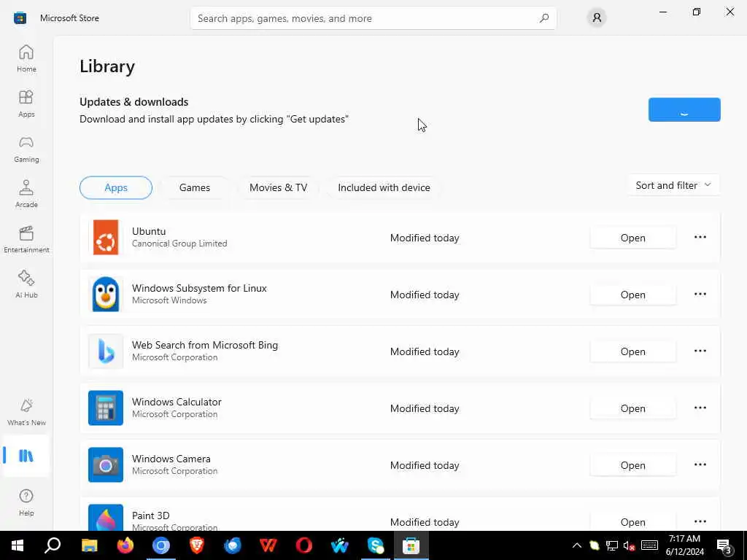The image size is (747, 560).
Task: Open the notification center
Action: [x=724, y=545]
